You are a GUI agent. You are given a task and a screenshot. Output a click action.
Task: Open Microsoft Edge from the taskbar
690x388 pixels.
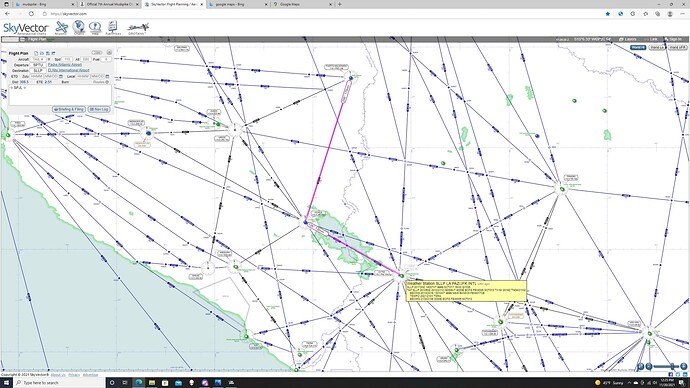[x=138, y=383]
